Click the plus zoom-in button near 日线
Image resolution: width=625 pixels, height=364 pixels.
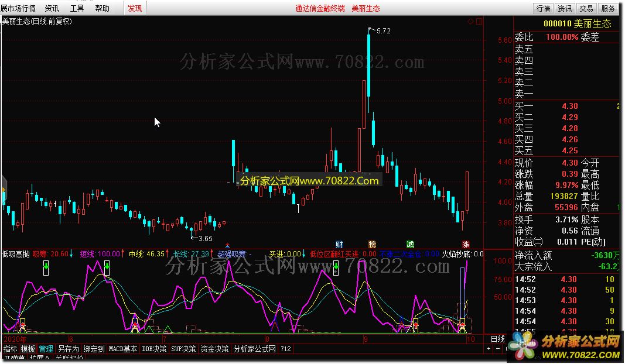tap(489, 349)
